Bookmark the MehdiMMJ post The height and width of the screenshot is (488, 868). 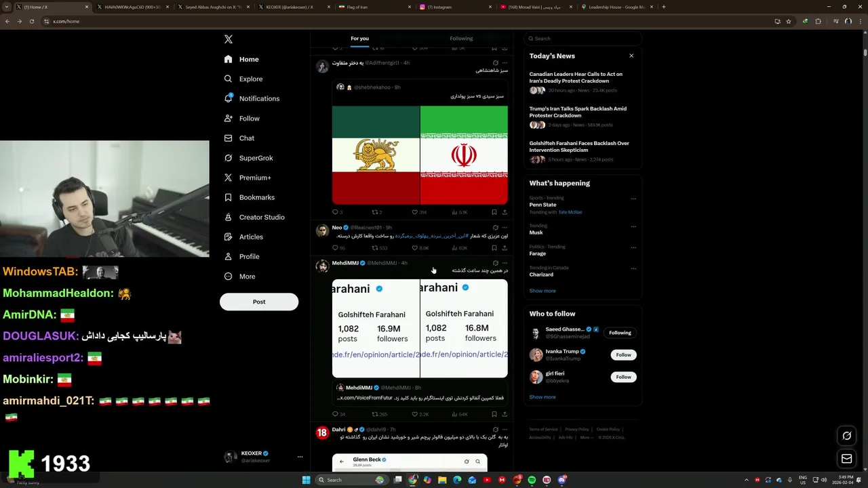[x=494, y=414]
